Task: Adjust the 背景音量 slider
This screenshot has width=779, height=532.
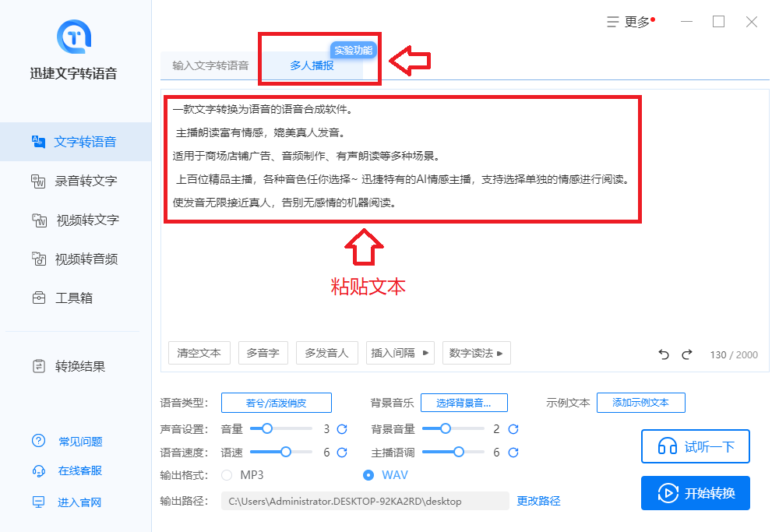Action: click(453, 428)
